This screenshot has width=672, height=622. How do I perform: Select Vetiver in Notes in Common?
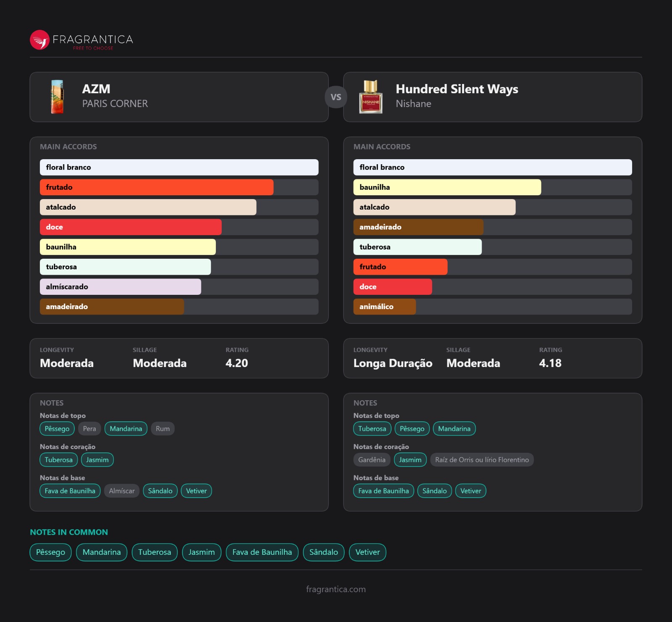[x=367, y=552]
